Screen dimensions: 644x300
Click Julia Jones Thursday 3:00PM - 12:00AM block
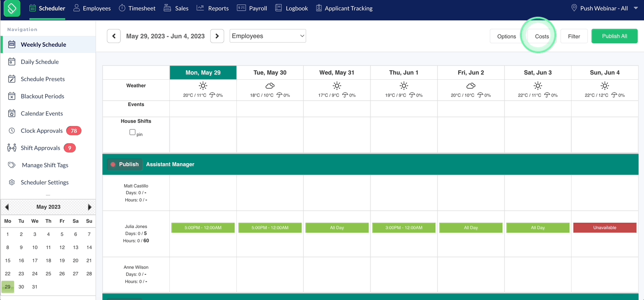[404, 227]
